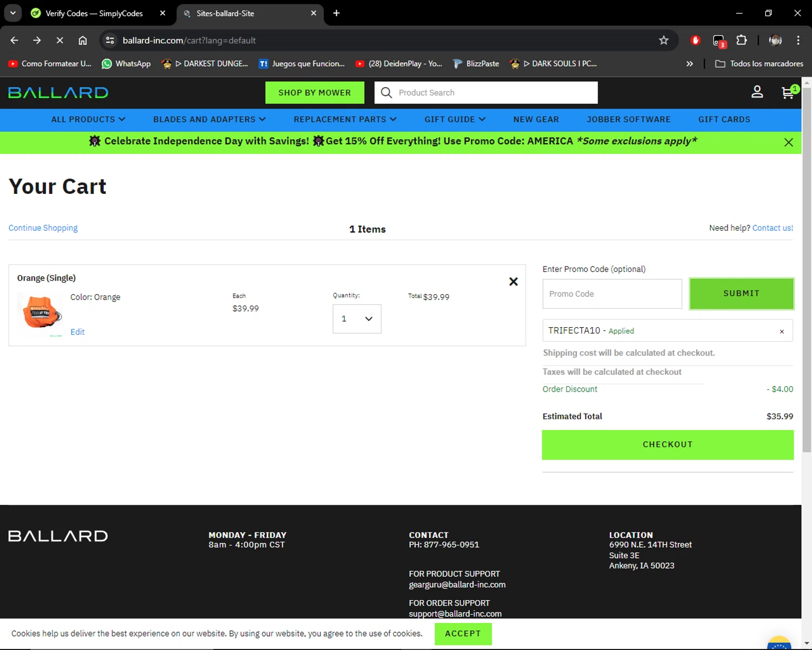The image size is (812, 650).
Task: Open Jobber Software page
Action: click(628, 119)
